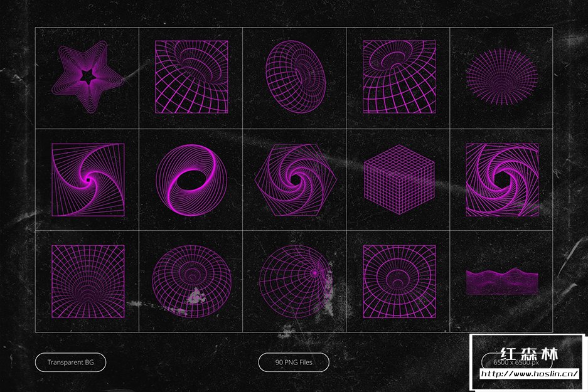Select the oval radial funnel wireframe
The height and width of the screenshot is (392, 588).
pos(502,77)
